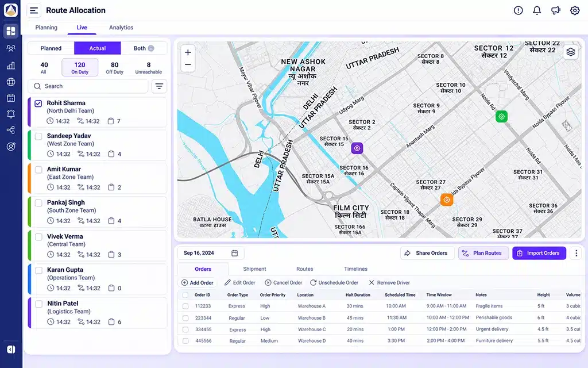This screenshot has width=588, height=368.
Task: Open settings gear icon
Action: coord(574,10)
